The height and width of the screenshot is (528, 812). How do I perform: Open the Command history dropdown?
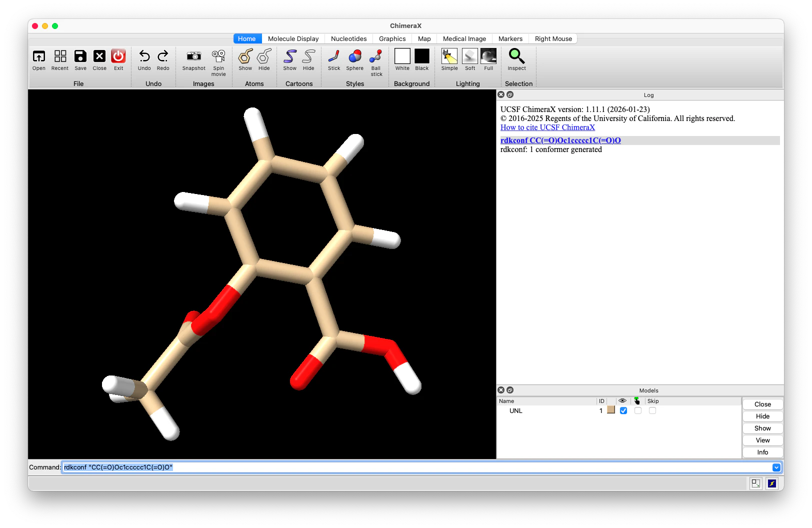click(776, 467)
